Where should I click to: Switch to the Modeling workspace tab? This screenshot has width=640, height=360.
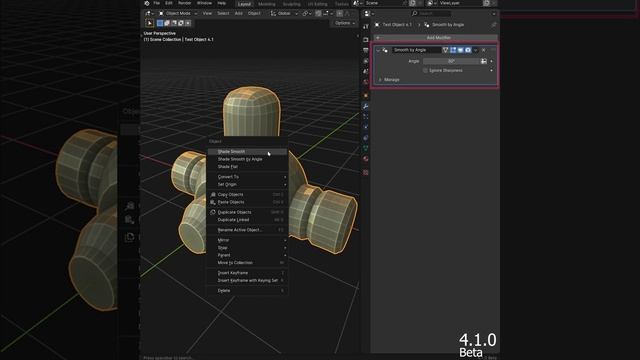[267, 4]
